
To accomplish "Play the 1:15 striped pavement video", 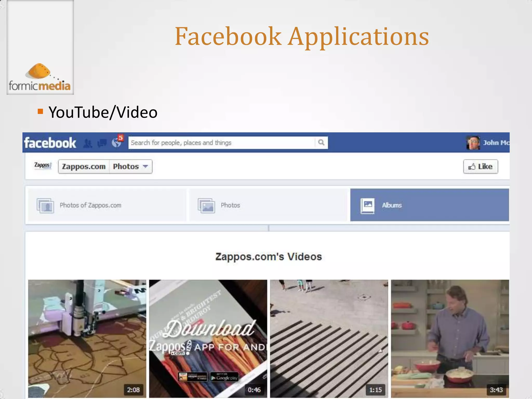I will click(x=329, y=338).
